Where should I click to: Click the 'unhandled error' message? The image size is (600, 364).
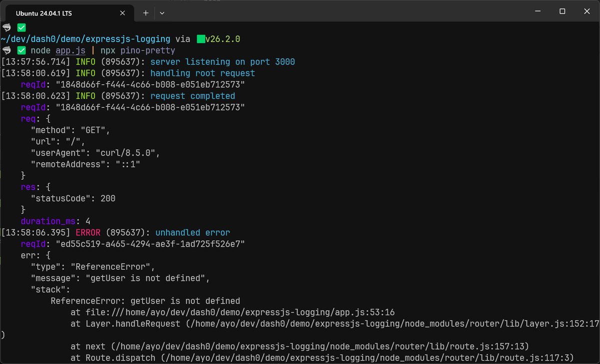(x=192, y=233)
